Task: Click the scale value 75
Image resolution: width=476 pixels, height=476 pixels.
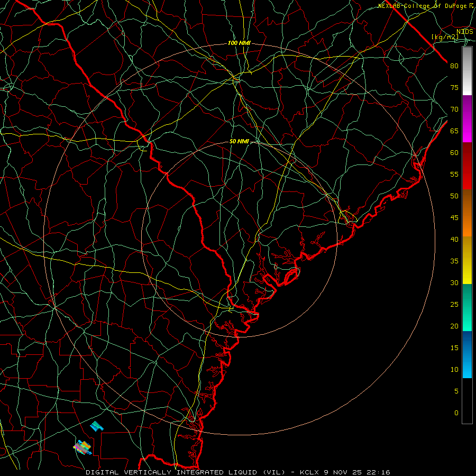Action: pos(454,87)
